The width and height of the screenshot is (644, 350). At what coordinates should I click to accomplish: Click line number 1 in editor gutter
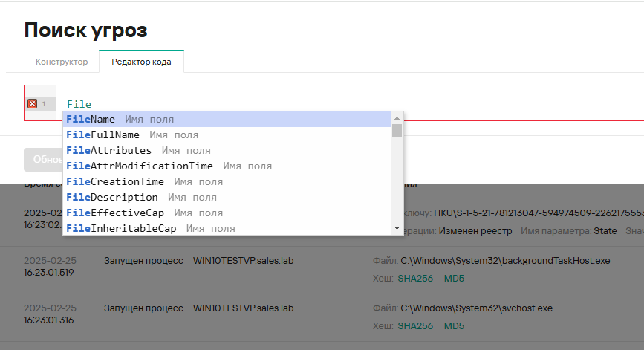coord(44,104)
